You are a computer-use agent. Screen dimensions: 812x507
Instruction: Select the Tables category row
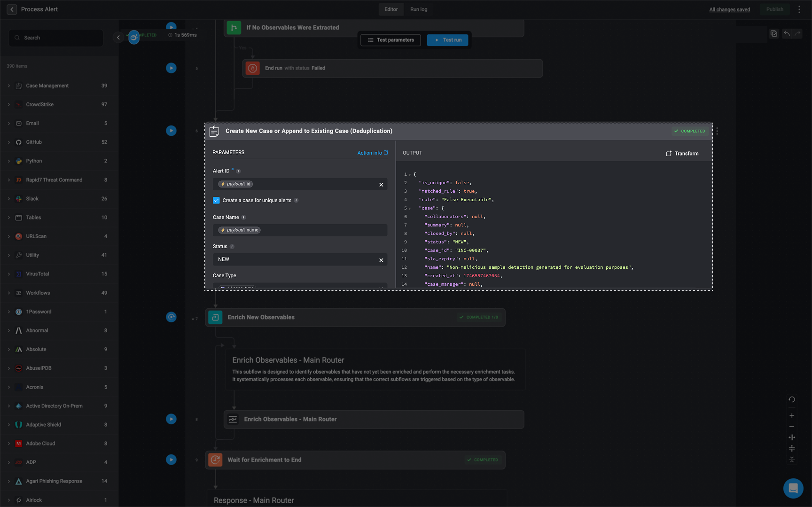[59, 218]
